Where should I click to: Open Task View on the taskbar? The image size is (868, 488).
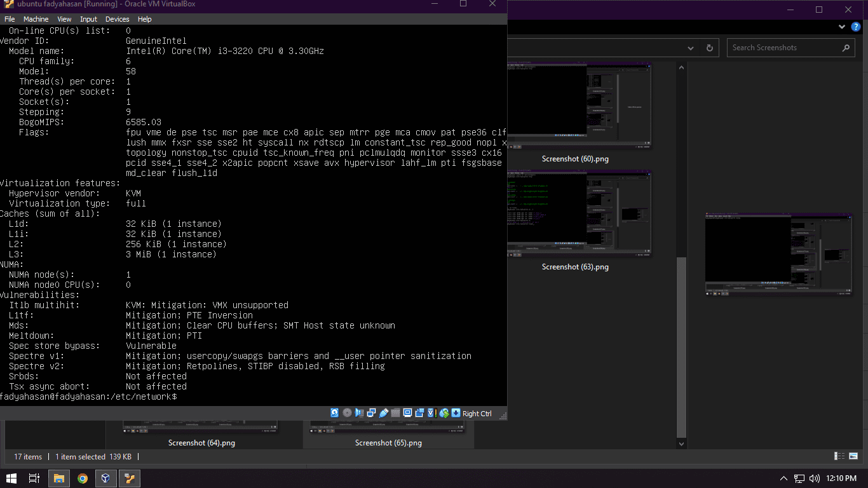pos(34,478)
